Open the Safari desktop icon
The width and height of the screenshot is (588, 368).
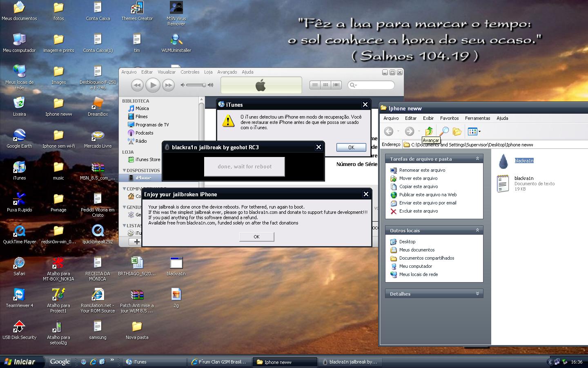pos(19,266)
